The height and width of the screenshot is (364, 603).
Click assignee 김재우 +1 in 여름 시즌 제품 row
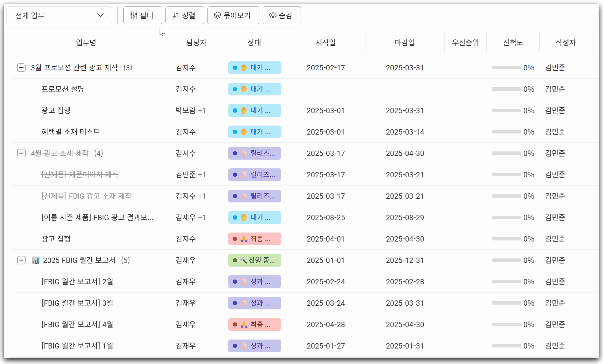(190, 217)
